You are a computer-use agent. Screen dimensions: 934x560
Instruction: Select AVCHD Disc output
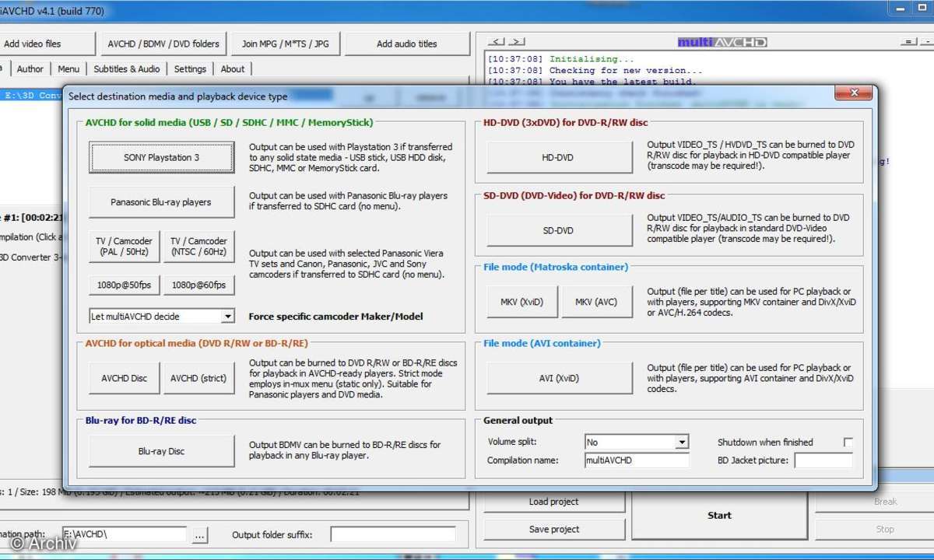pos(125,379)
